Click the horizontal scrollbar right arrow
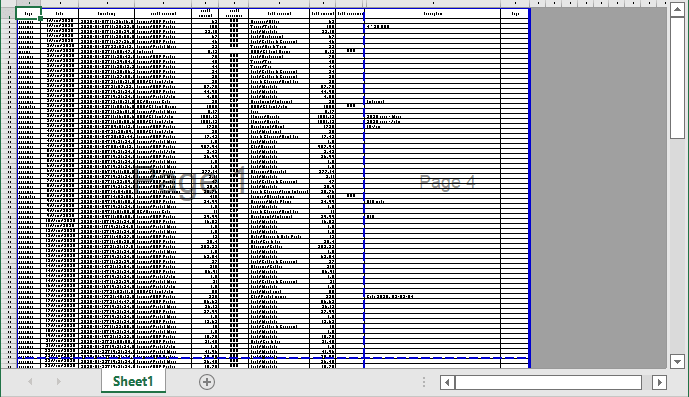The height and width of the screenshot is (397, 689). click(659, 382)
